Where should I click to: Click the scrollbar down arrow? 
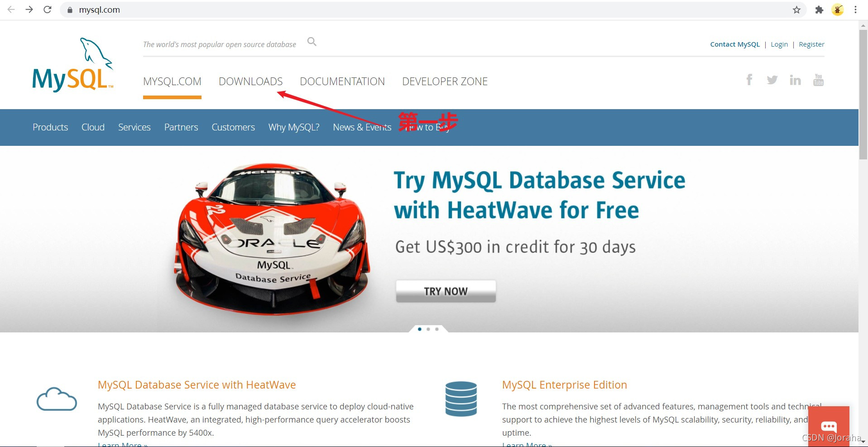click(863, 441)
